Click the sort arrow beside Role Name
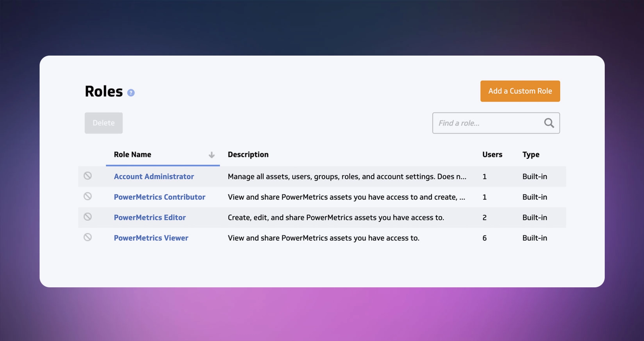This screenshot has width=644, height=341. 212,155
